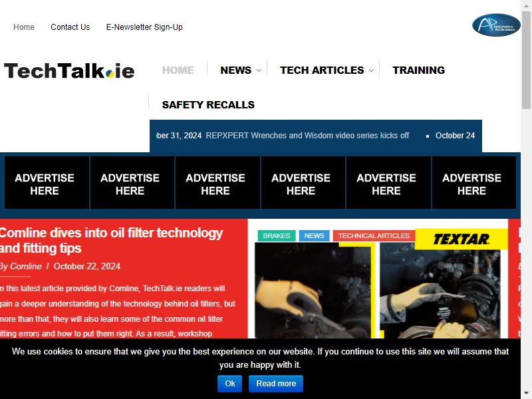Open the TechTalk.ie site logo
Image resolution: width=532 pixels, height=399 pixels.
click(x=69, y=70)
